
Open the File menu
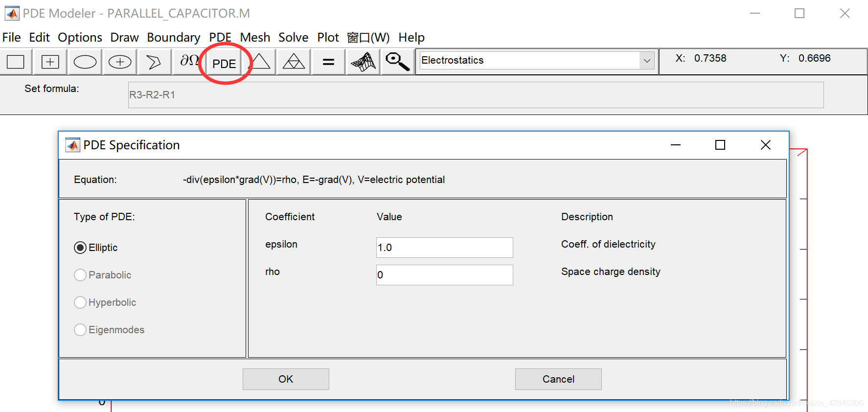[x=12, y=37]
